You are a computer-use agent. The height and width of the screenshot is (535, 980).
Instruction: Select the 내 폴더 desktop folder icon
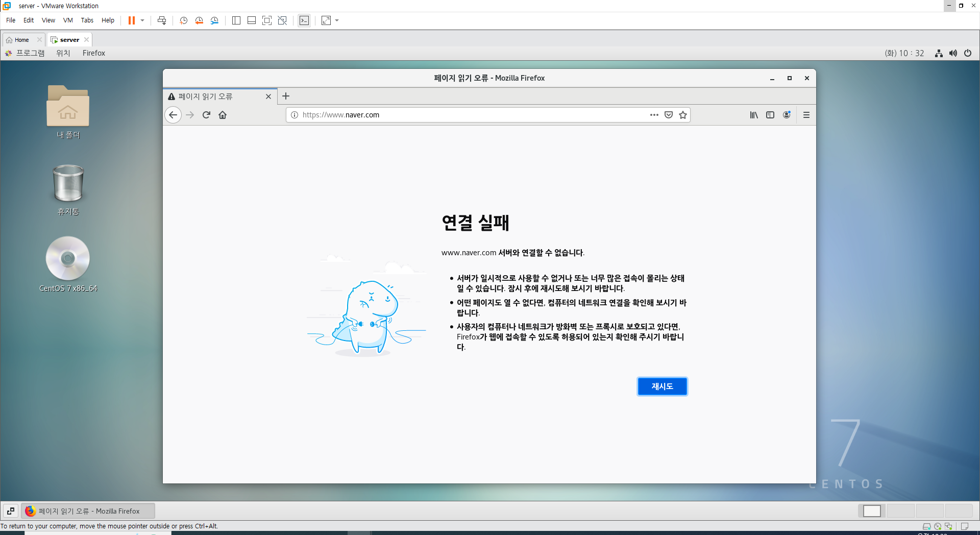pos(68,111)
